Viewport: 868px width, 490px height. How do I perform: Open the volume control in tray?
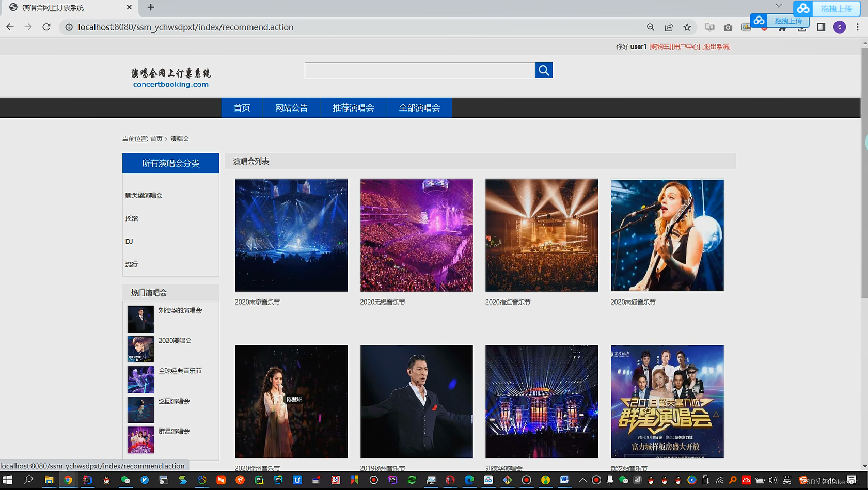coord(773,480)
